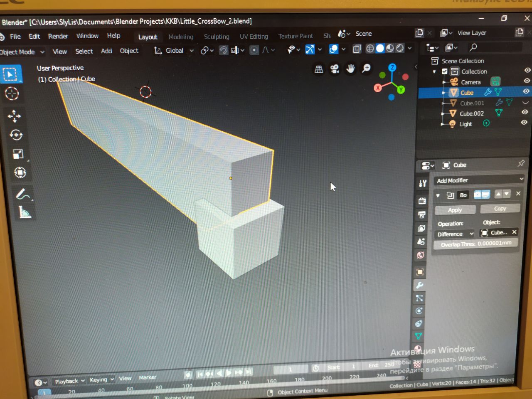This screenshot has width=532, height=399.
Task: Open the View Layer properties tab
Action: click(421, 228)
